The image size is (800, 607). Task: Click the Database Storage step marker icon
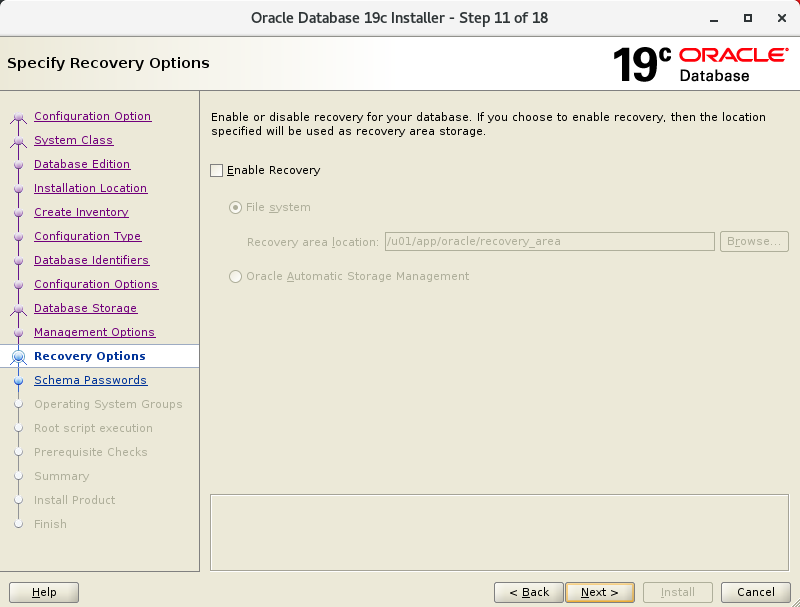pos(18,309)
